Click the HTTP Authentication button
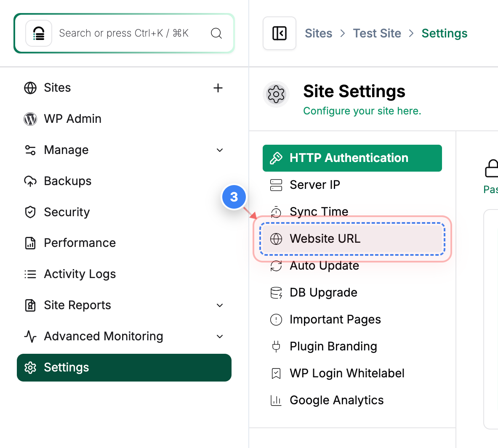This screenshot has width=498, height=448. [x=352, y=158]
